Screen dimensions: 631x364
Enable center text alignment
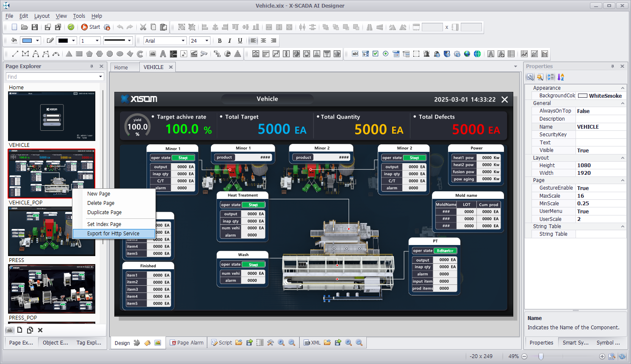[263, 41]
